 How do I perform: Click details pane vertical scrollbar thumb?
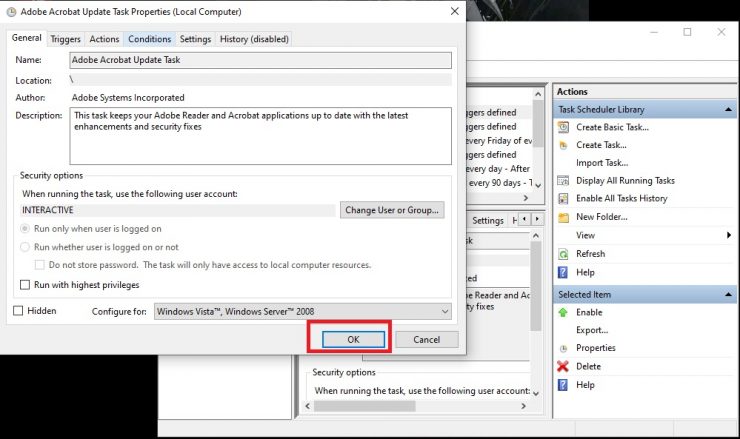coord(536,286)
